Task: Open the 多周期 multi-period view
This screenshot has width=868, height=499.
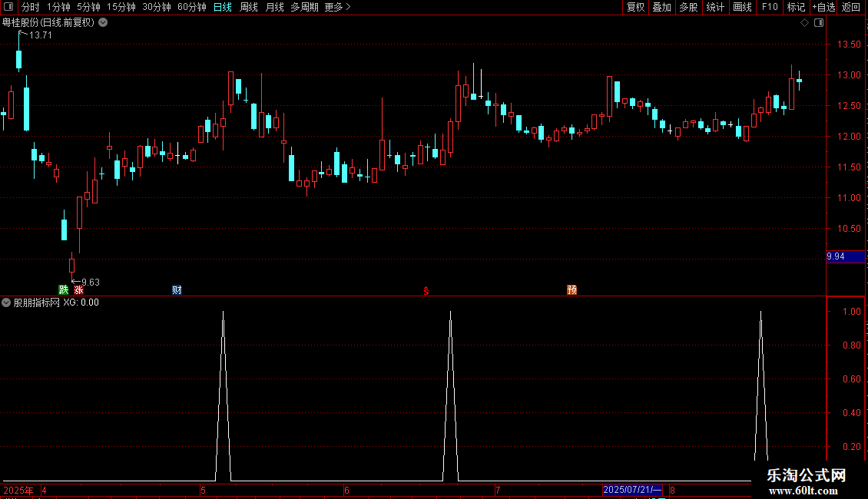Action: 304,7
